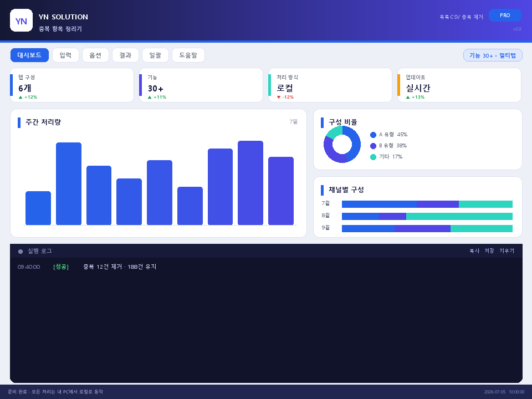
Task: Click the YN logo icon
Action: pos(22,21)
